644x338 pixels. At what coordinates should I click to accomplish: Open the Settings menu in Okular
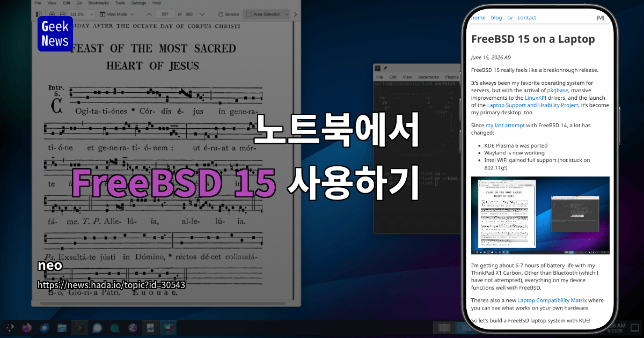138,3
